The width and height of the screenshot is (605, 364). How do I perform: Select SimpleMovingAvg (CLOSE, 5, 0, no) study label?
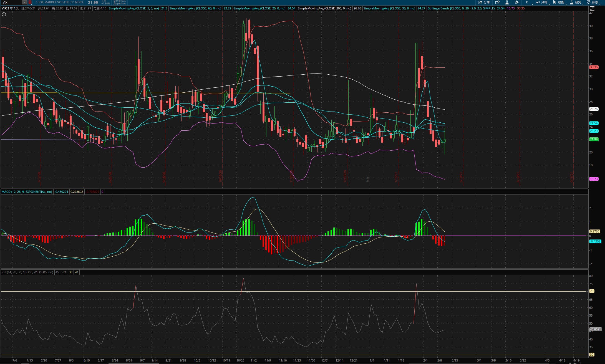click(x=134, y=8)
